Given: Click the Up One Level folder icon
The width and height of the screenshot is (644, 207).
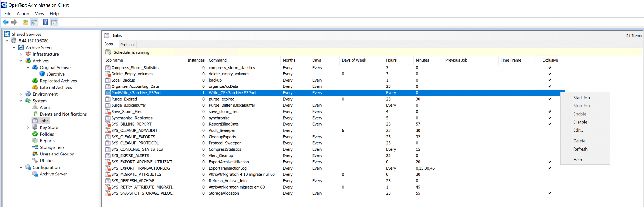Looking at the screenshot, I should (25, 22).
